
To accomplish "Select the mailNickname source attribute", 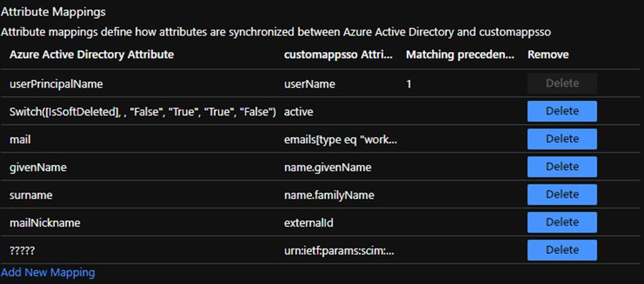I will (x=45, y=223).
